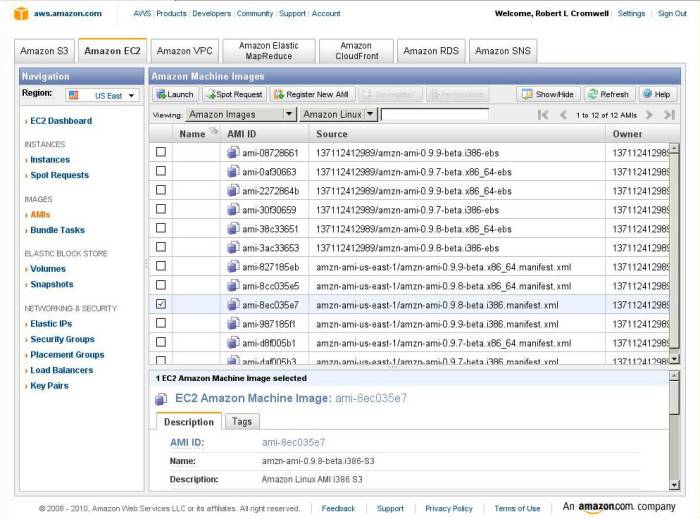This screenshot has width=700, height=519.
Task: Click the AMI icon for ami-d8f005b1
Action: pos(233,343)
